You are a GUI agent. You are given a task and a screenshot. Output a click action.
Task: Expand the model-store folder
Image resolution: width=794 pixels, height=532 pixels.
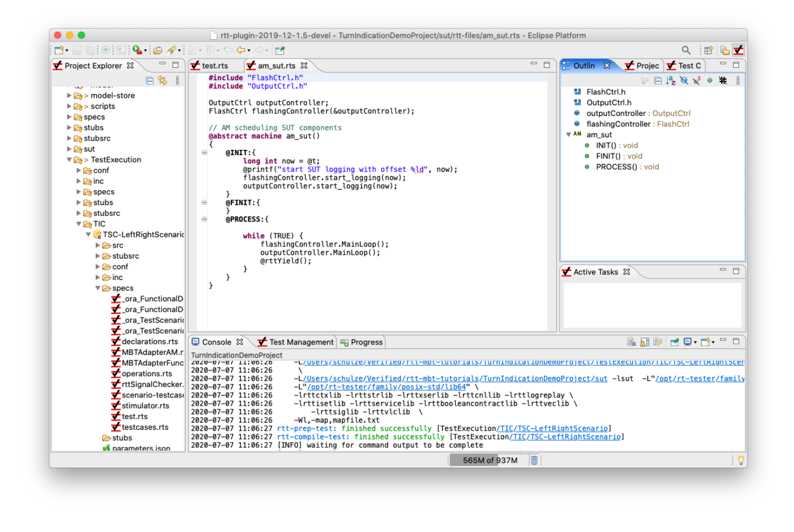(69, 95)
